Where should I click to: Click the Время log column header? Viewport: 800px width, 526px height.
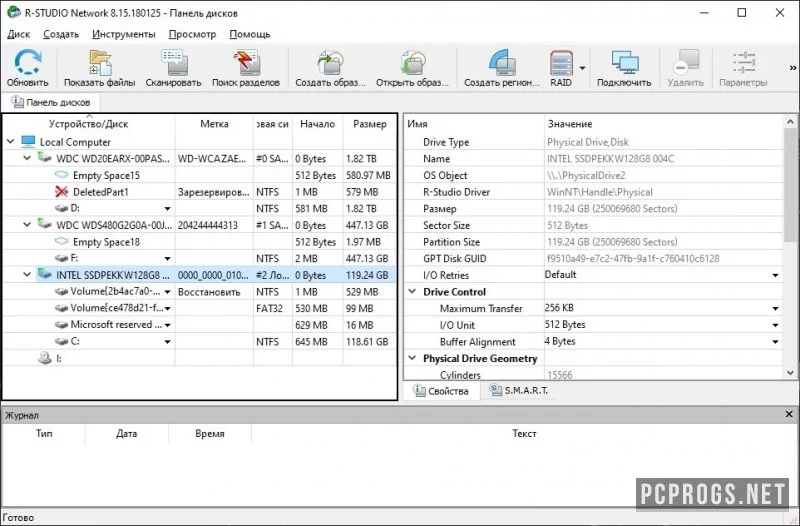pyautogui.click(x=210, y=433)
